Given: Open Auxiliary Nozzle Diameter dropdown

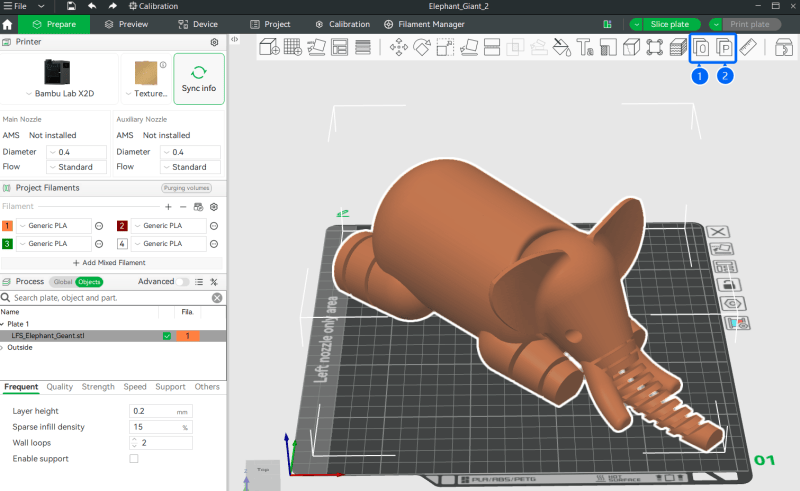Looking at the screenshot, I should [190, 152].
